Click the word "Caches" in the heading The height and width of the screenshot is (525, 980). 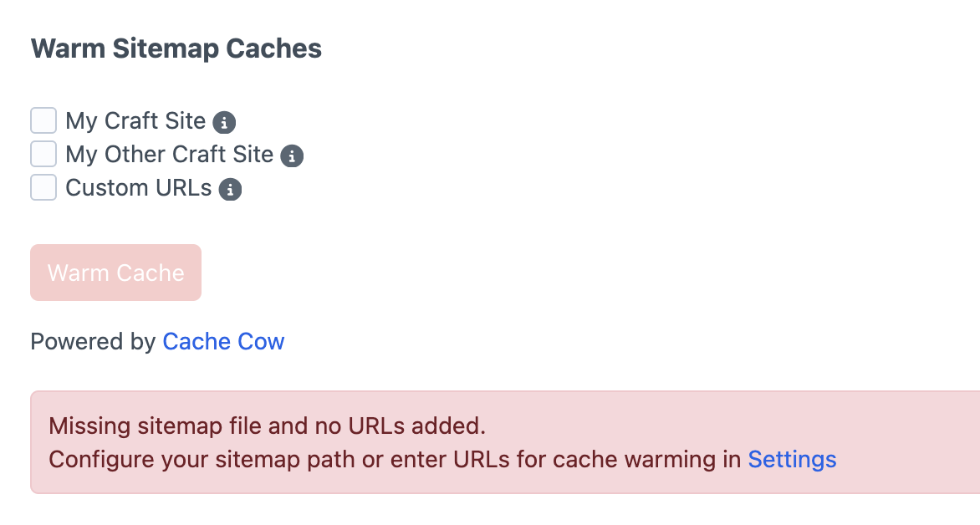(274, 48)
